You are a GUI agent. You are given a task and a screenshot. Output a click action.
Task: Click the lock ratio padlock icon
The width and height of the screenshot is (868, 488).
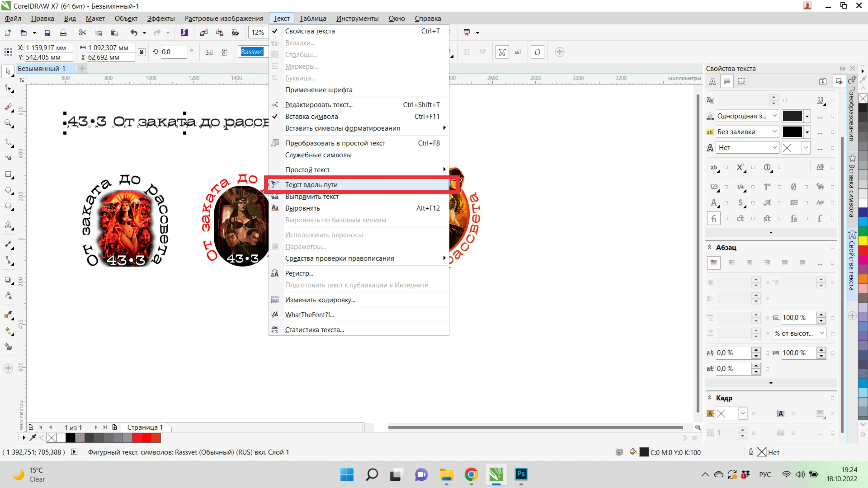(x=142, y=52)
